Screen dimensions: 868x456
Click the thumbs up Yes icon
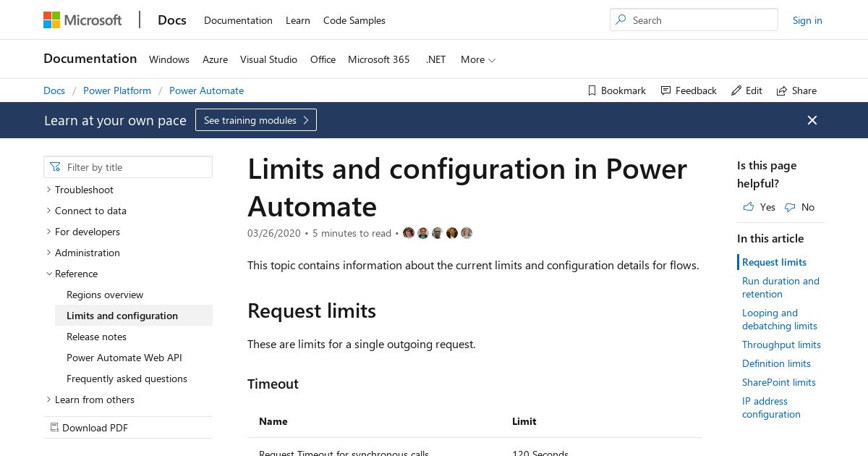[x=749, y=207]
